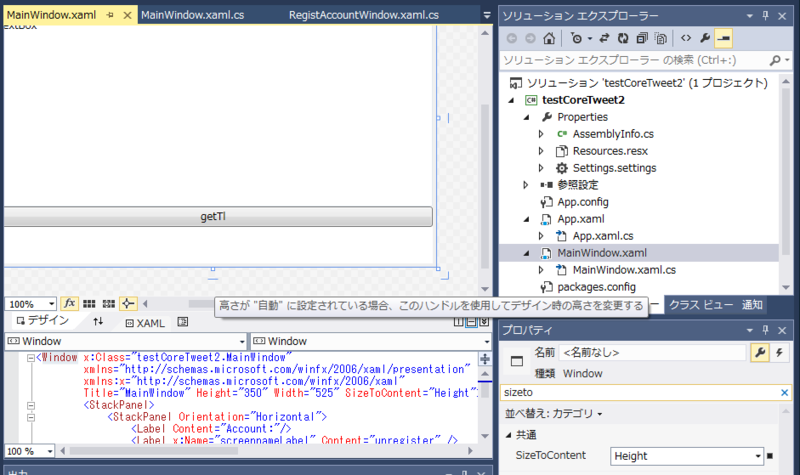This screenshot has width=800, height=475.
Task: Toggle Show snap grid icon in designer
Action: [x=89, y=304]
